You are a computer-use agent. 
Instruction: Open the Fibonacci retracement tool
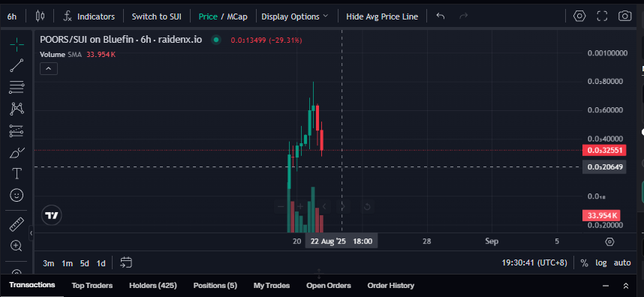click(17, 87)
